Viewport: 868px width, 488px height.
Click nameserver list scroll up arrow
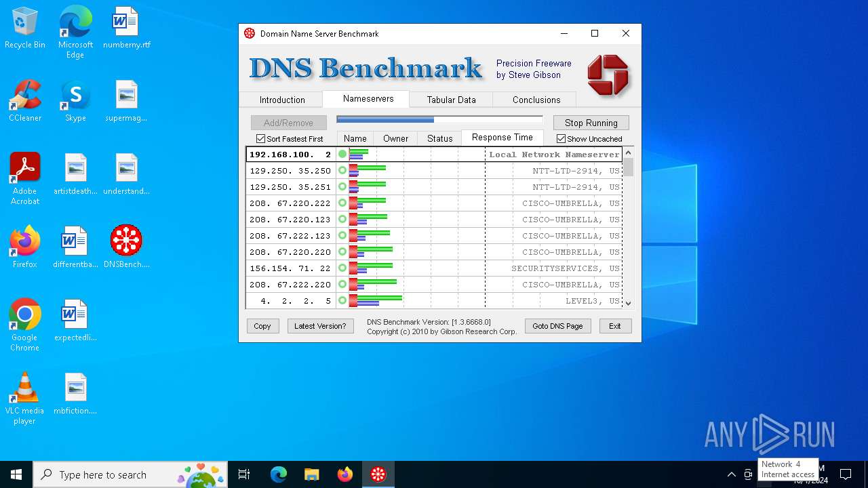tap(628, 152)
